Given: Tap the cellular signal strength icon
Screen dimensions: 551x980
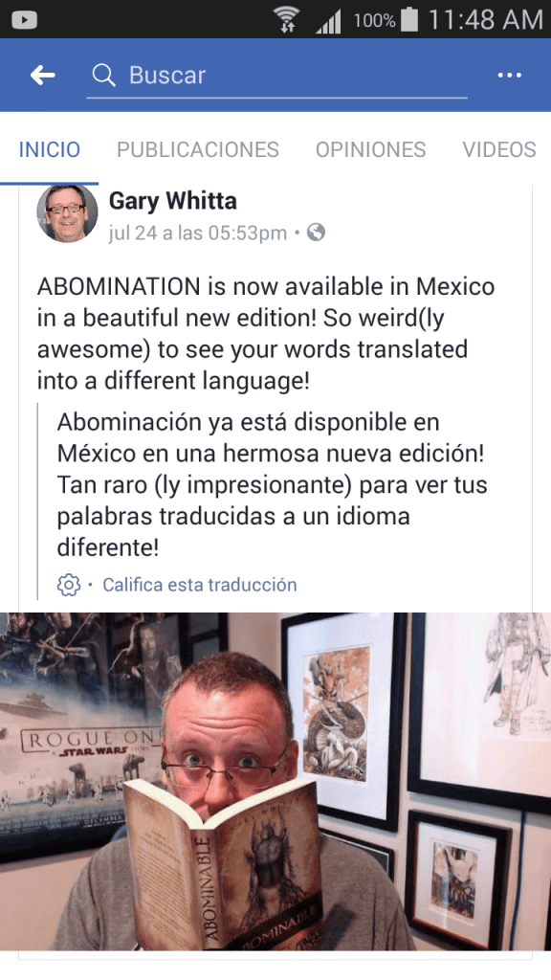Looking at the screenshot, I should pyautogui.click(x=328, y=22).
